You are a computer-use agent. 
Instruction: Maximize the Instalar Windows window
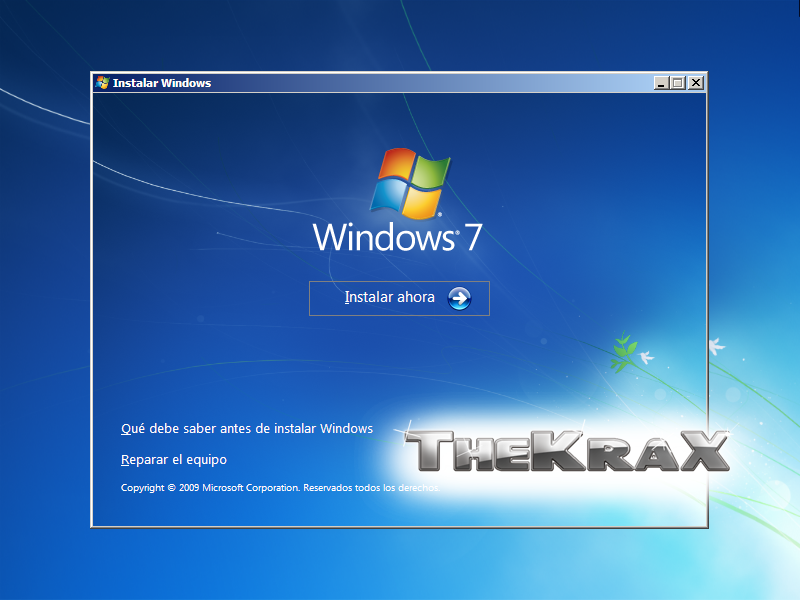pos(678,83)
